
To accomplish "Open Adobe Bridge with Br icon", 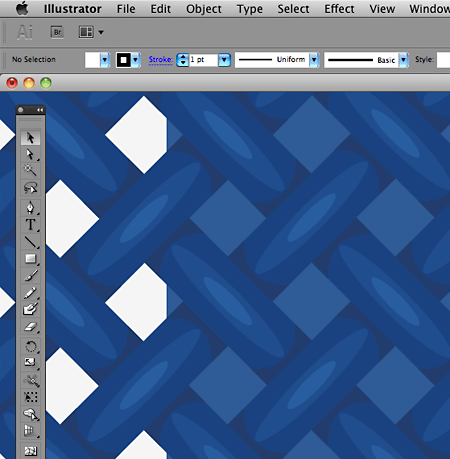I will [57, 32].
